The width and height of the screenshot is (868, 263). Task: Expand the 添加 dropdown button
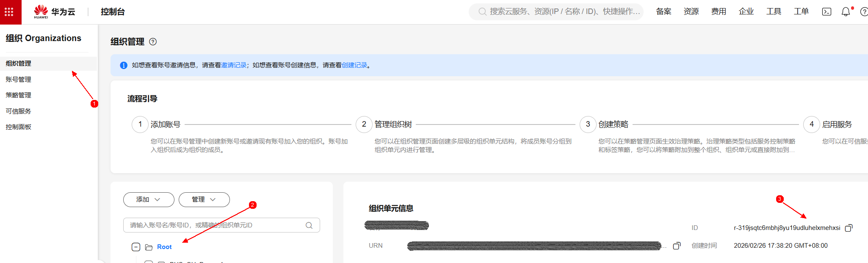tap(149, 199)
